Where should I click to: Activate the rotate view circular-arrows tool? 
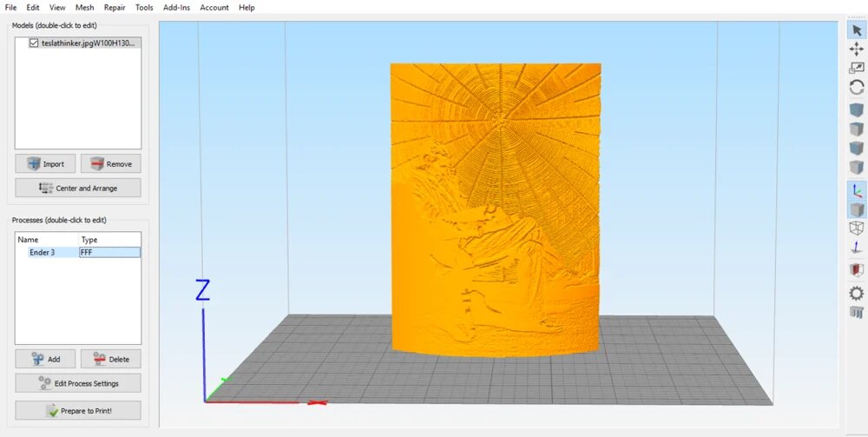point(857,87)
